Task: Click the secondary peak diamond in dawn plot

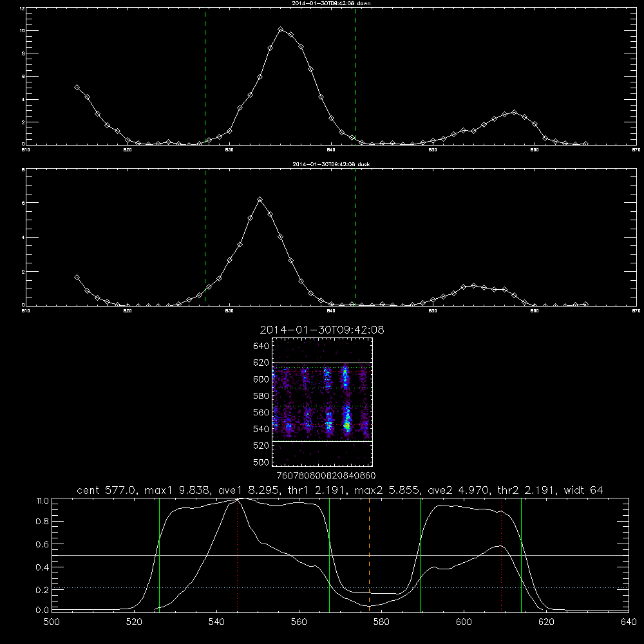Action: coord(514,112)
